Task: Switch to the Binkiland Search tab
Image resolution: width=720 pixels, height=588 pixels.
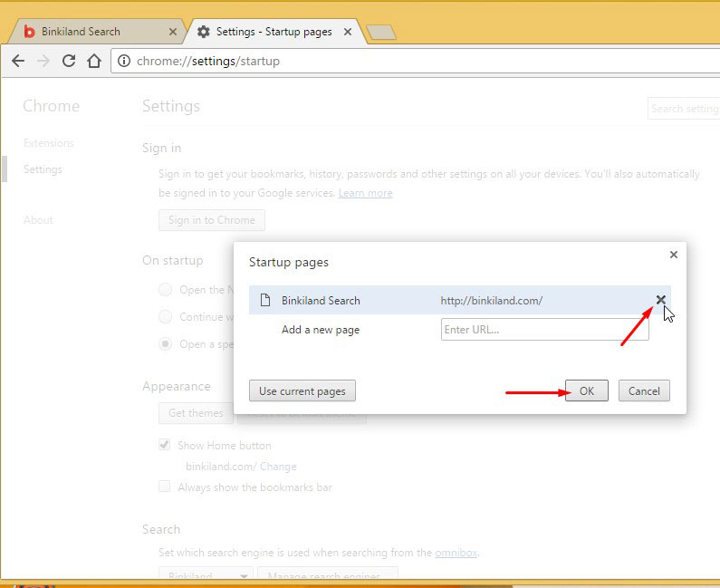Action: point(96,31)
